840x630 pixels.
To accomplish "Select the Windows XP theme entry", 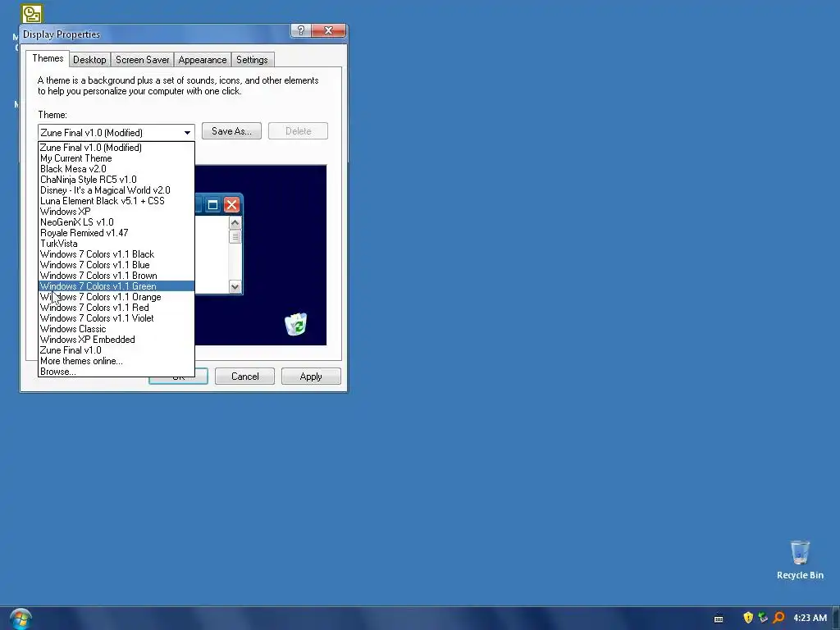I will pos(116,212).
